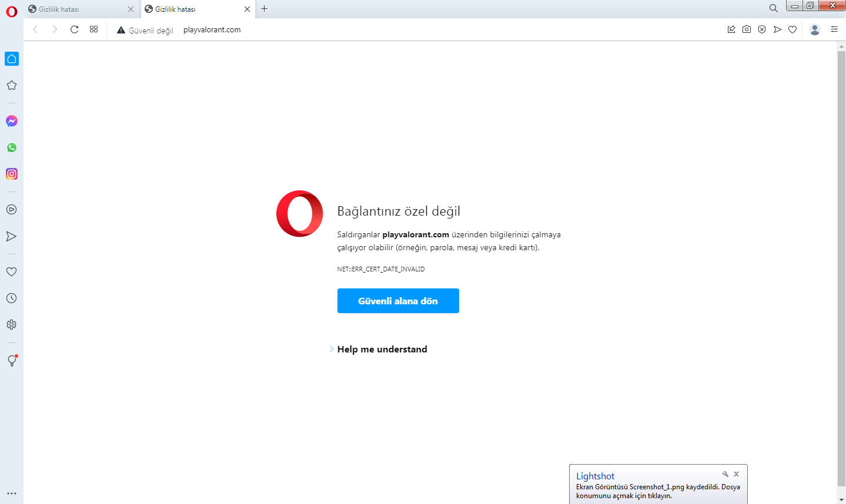Open My Flow arrow in the sidebar

click(x=12, y=236)
